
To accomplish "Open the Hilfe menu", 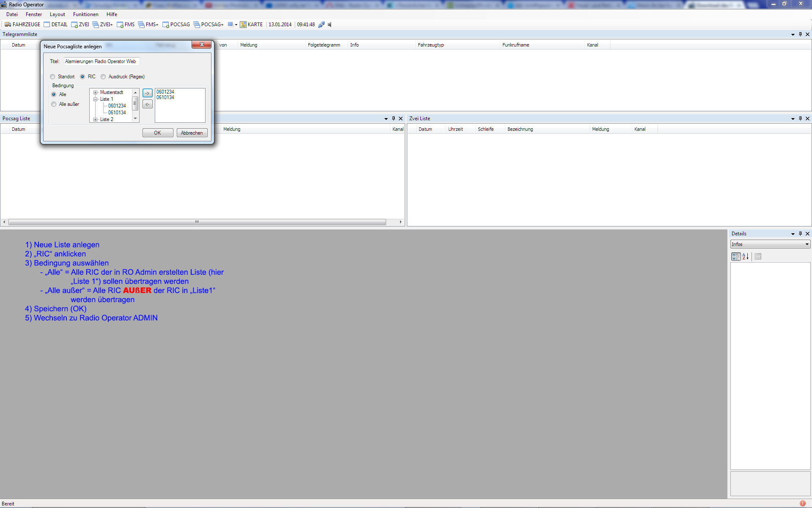I will click(x=112, y=14).
